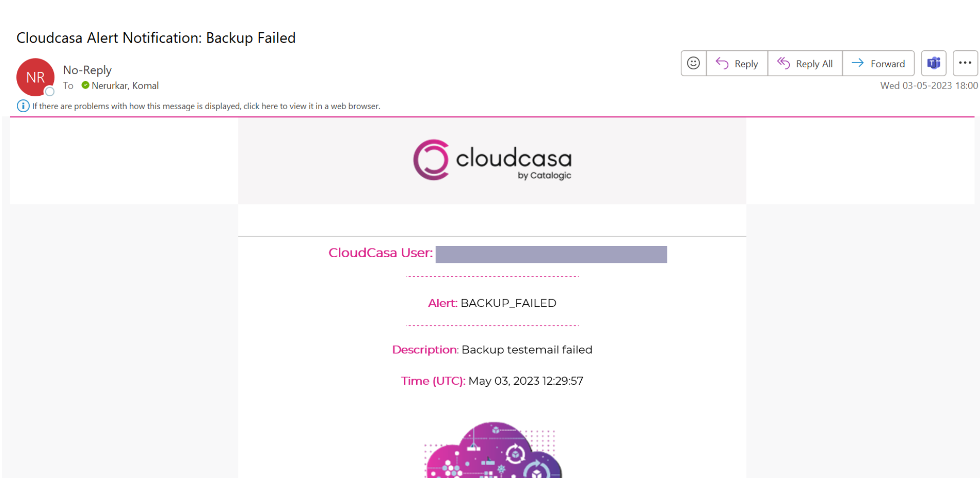The image size is (980, 478).
Task: Click the green availability check icon
Action: click(x=86, y=85)
